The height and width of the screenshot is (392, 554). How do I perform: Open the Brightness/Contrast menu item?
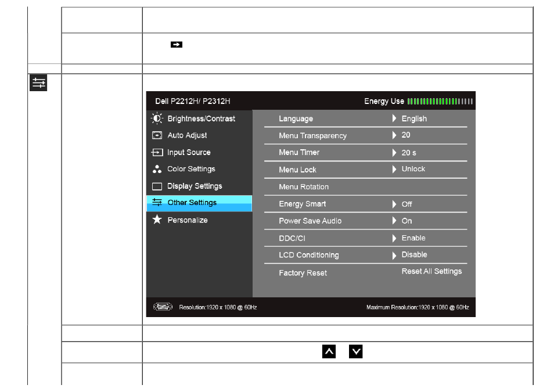pos(200,118)
